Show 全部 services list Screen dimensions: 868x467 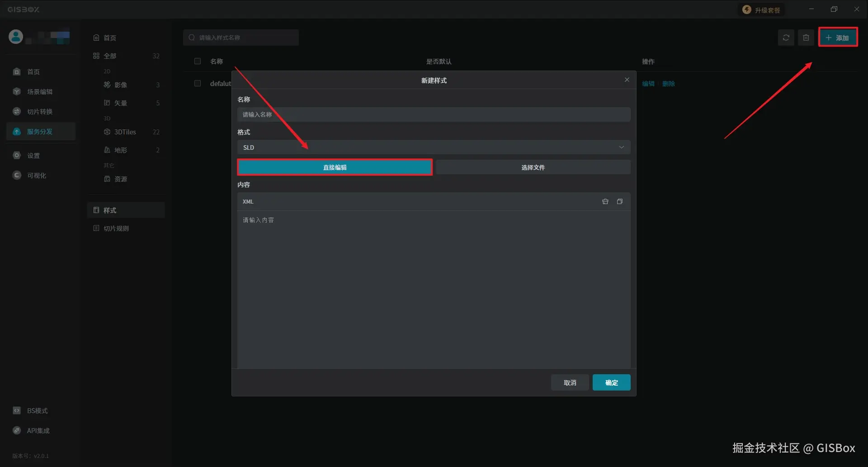click(126, 56)
